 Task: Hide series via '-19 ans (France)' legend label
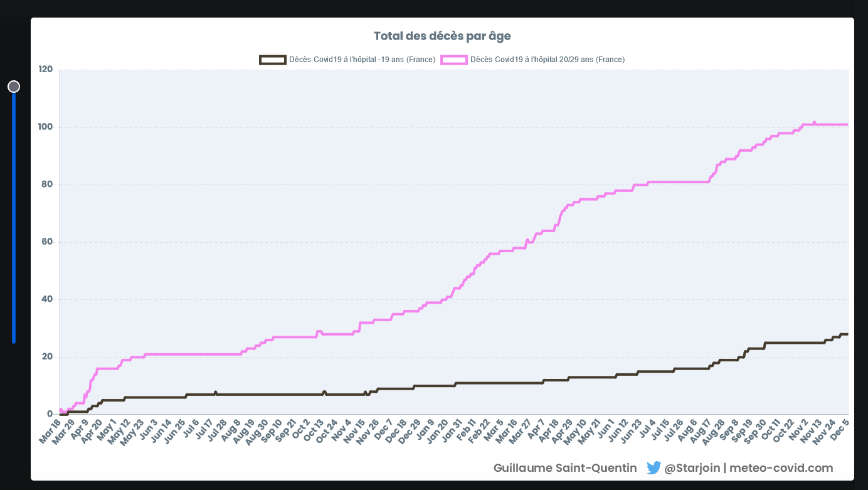click(362, 60)
